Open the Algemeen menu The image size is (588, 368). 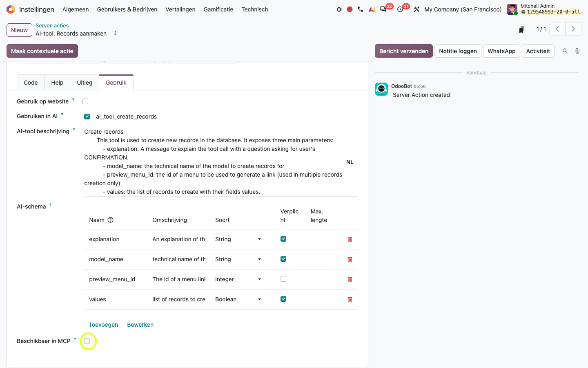pyautogui.click(x=76, y=9)
